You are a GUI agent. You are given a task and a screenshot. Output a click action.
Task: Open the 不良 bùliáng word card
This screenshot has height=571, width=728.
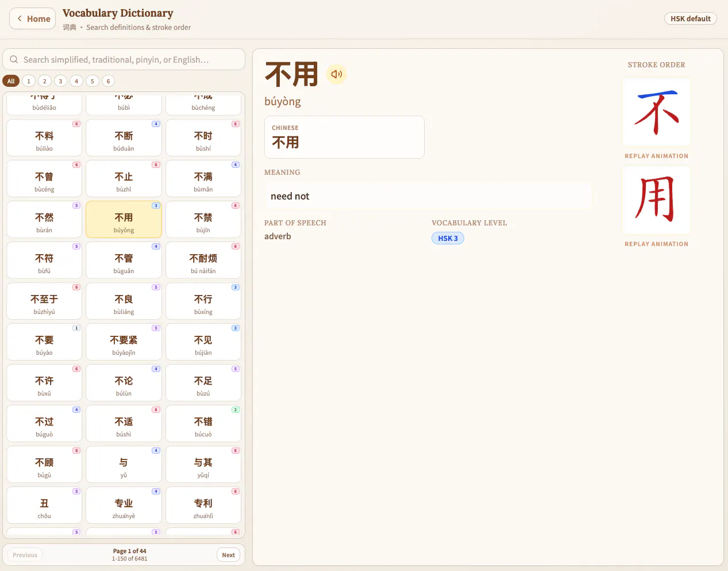(124, 301)
